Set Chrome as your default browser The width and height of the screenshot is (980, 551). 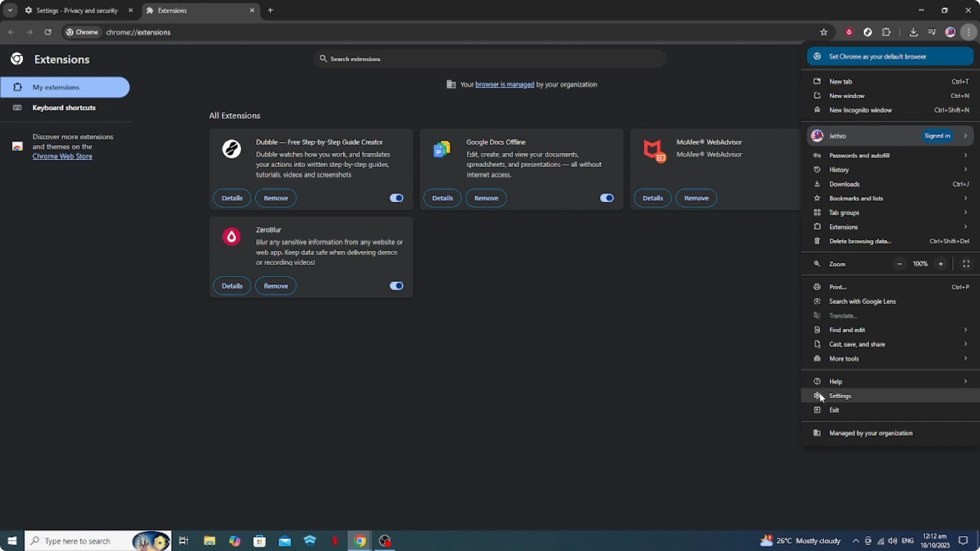tap(890, 56)
